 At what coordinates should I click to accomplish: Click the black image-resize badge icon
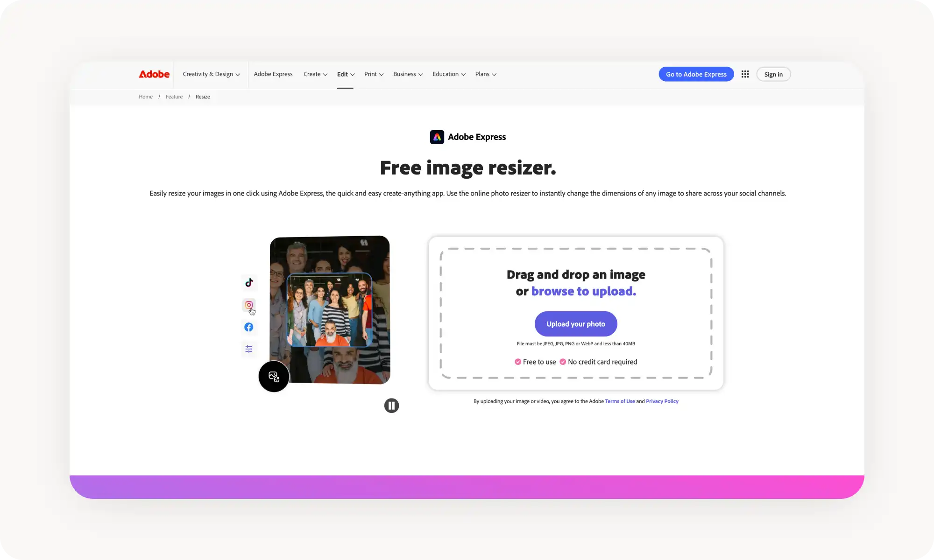point(274,376)
